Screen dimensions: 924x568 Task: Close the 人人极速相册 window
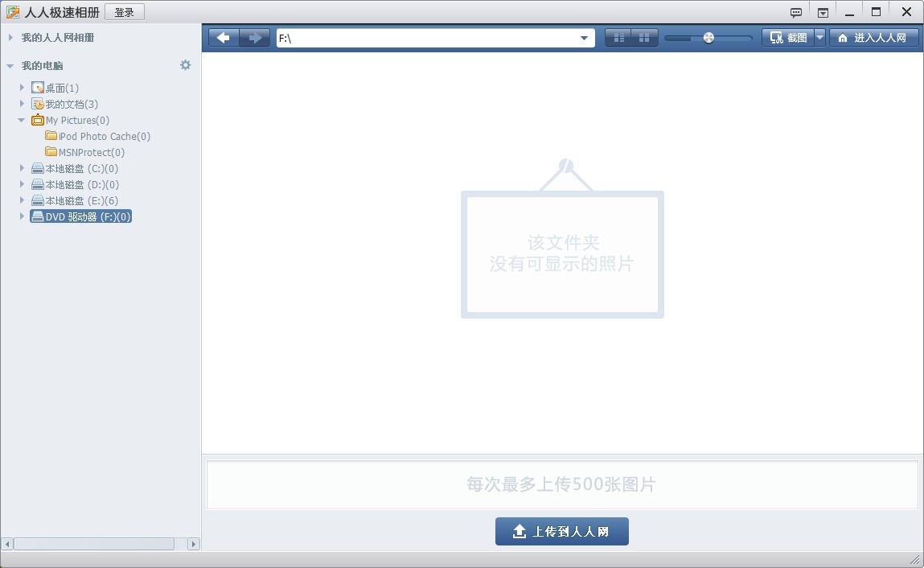[x=906, y=12]
